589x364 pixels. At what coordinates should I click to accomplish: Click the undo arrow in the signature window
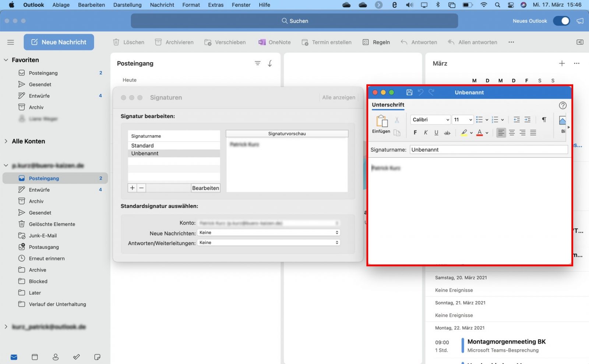click(421, 92)
